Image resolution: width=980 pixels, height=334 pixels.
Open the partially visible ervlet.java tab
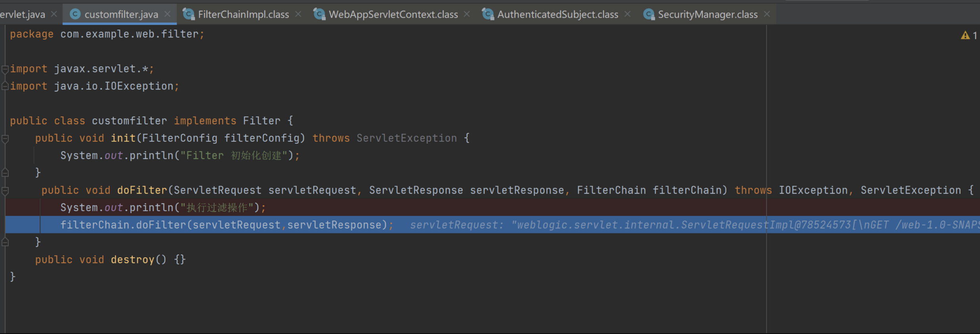22,14
